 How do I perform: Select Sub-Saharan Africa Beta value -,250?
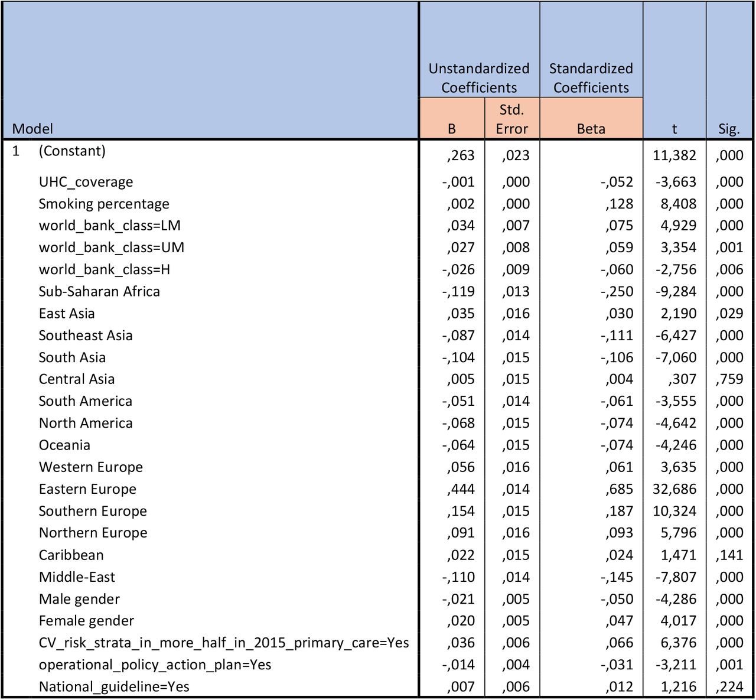pos(617,291)
